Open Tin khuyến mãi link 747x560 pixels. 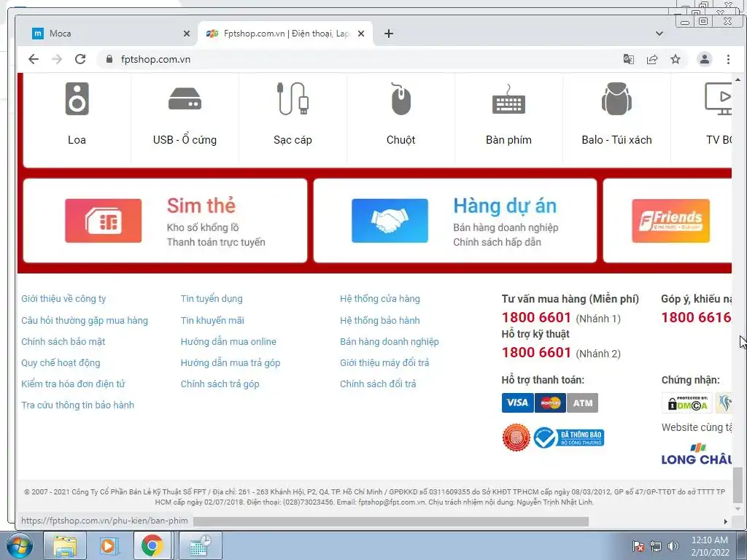(212, 321)
